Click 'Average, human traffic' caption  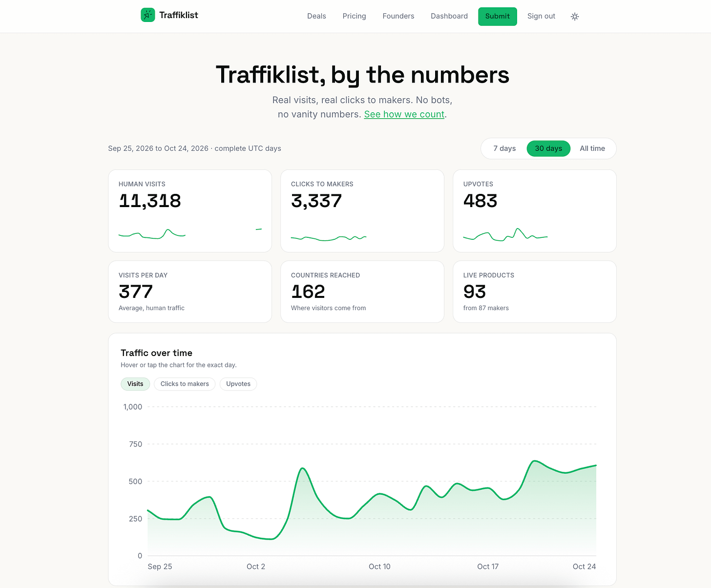[x=151, y=308]
